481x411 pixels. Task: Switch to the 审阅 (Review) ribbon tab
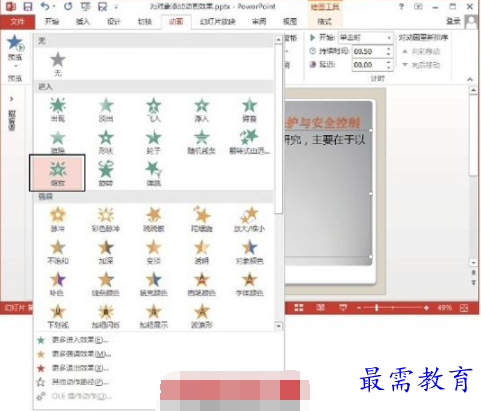(x=259, y=22)
